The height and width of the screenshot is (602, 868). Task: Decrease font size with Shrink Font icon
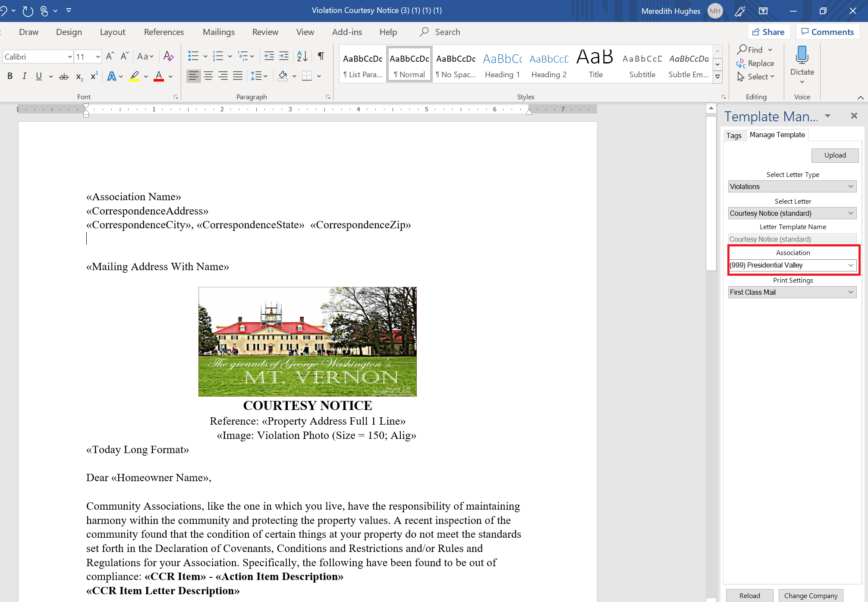125,56
